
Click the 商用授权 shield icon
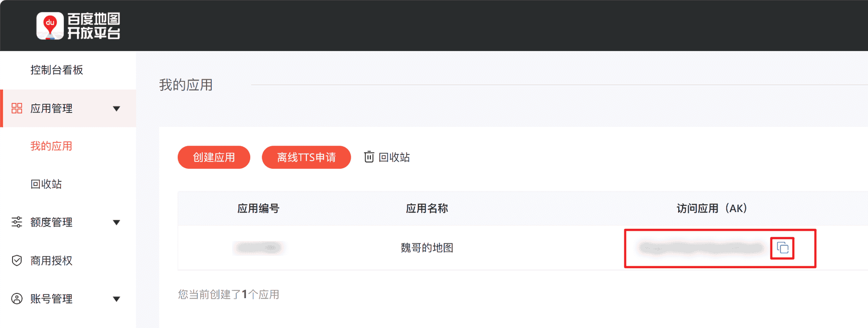pyautogui.click(x=16, y=260)
